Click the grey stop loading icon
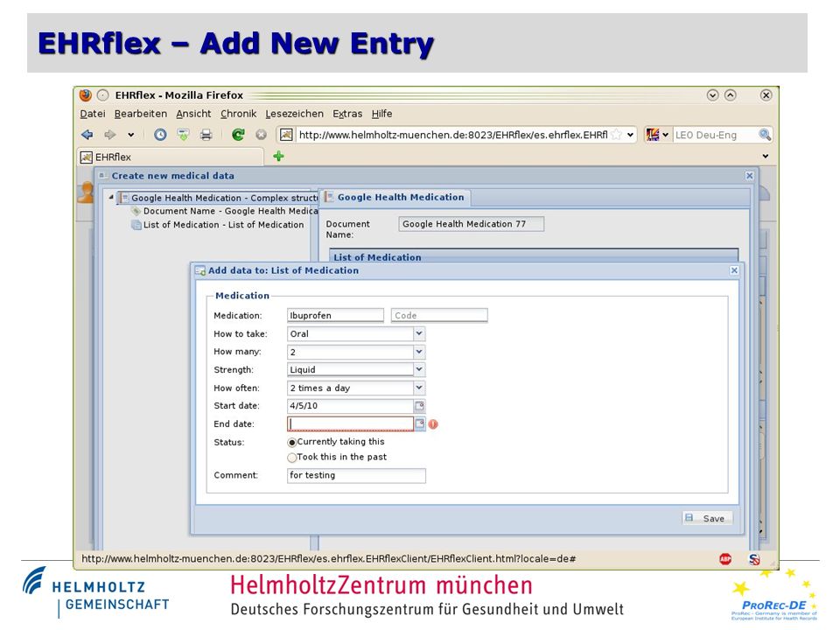840x630 pixels. (x=261, y=135)
